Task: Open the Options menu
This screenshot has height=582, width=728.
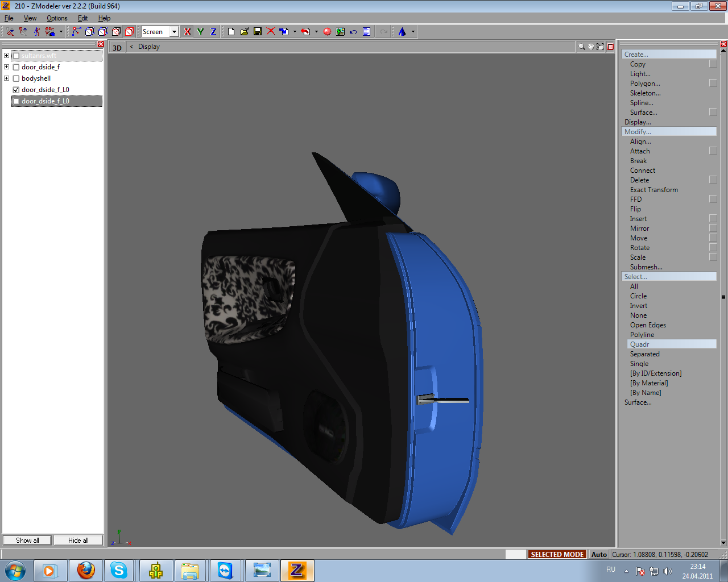Action: pyautogui.click(x=57, y=18)
